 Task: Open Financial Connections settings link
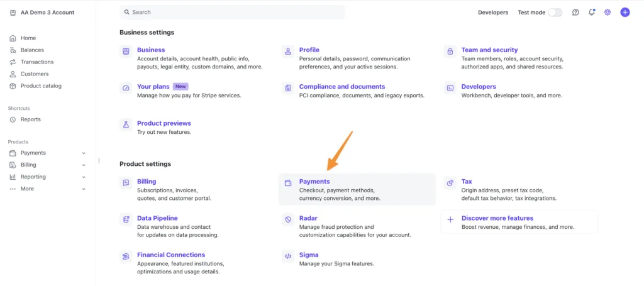pyautogui.click(x=171, y=255)
